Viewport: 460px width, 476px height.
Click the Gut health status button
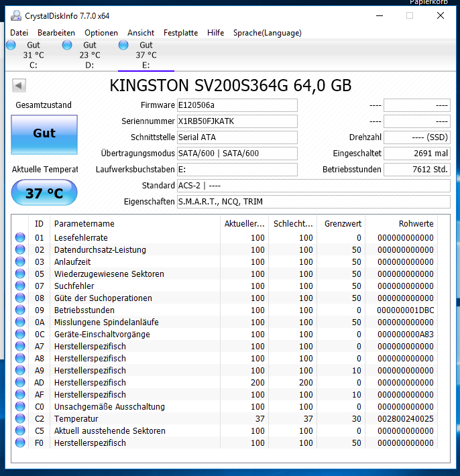point(44,135)
